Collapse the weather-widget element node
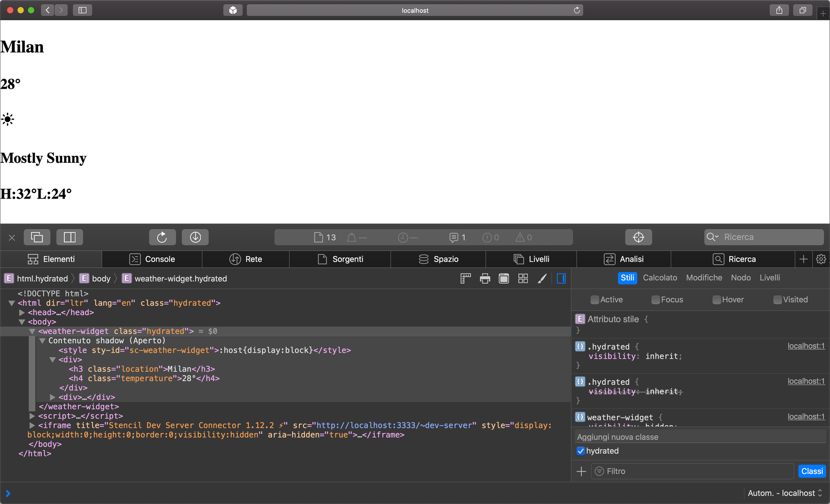This screenshot has width=830, height=504. tap(32, 331)
